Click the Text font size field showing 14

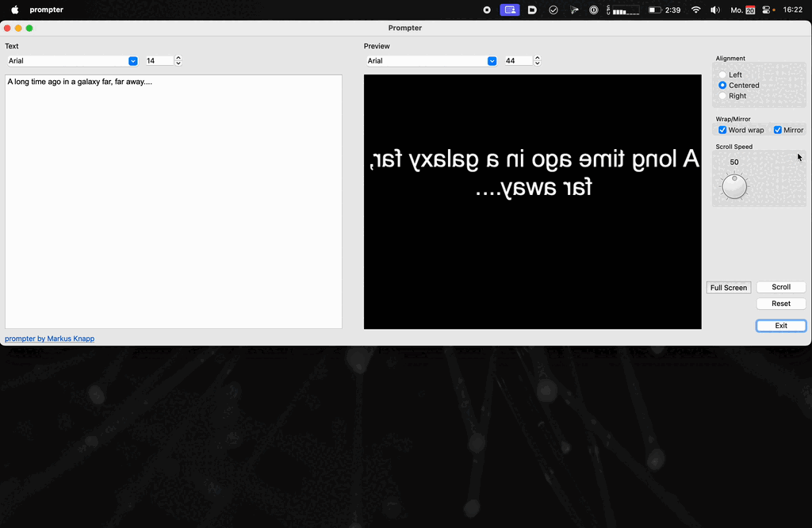click(x=159, y=61)
